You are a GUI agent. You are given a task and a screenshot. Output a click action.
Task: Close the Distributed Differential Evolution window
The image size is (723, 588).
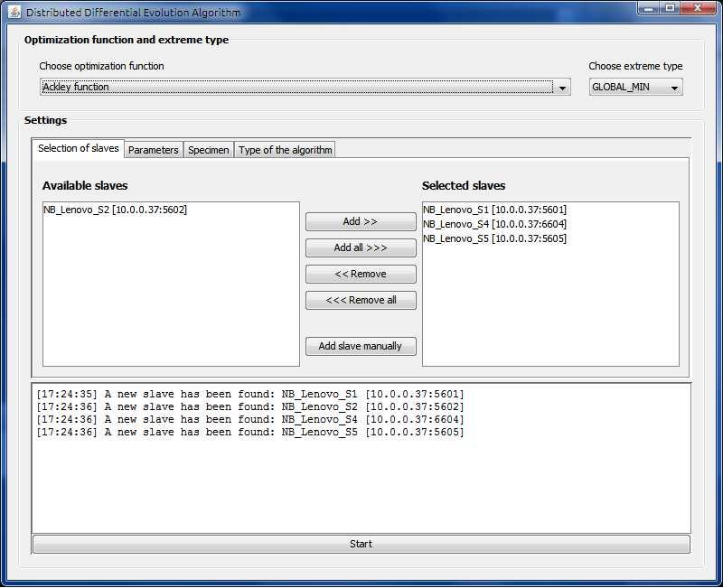tap(698, 8)
